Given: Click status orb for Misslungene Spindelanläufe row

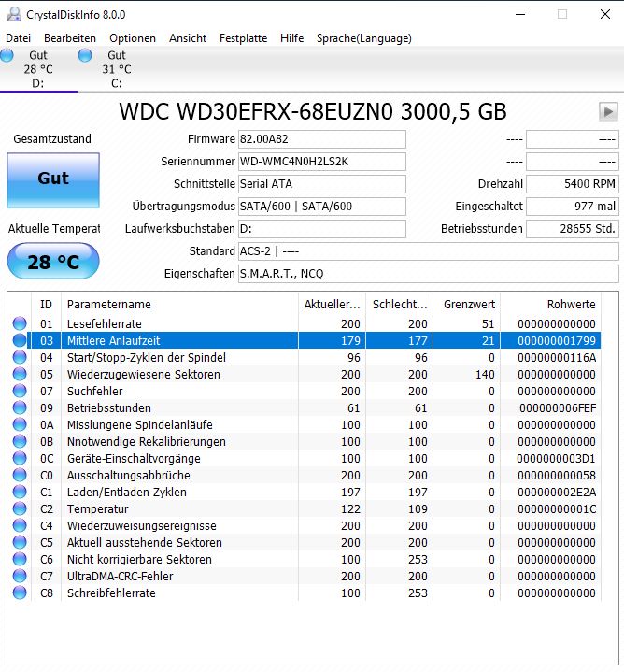Looking at the screenshot, I should 20,424.
